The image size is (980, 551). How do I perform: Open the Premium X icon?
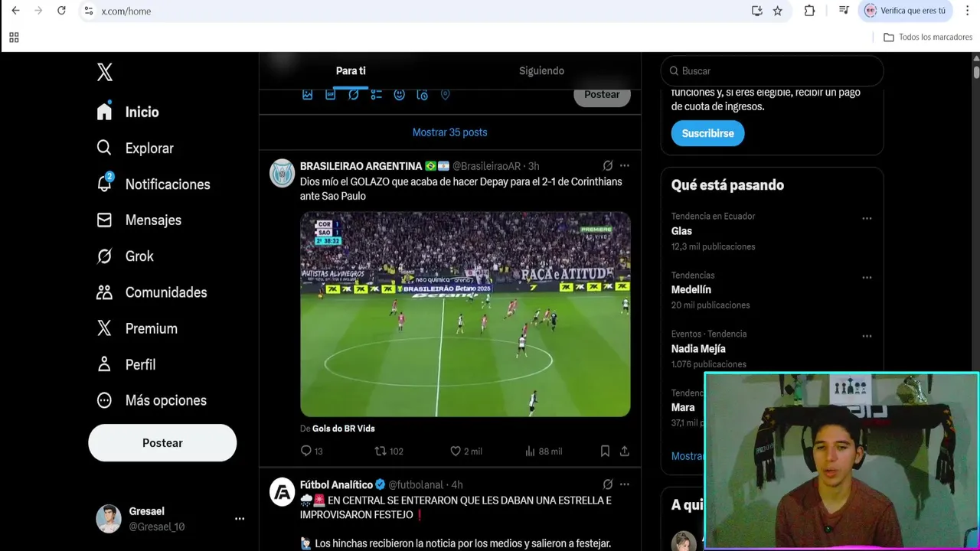click(104, 328)
